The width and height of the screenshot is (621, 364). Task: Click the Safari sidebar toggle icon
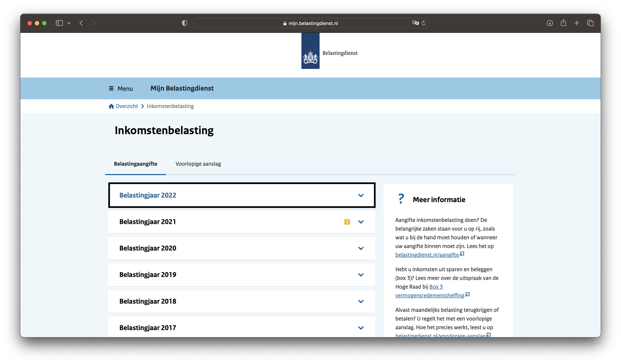click(x=59, y=23)
